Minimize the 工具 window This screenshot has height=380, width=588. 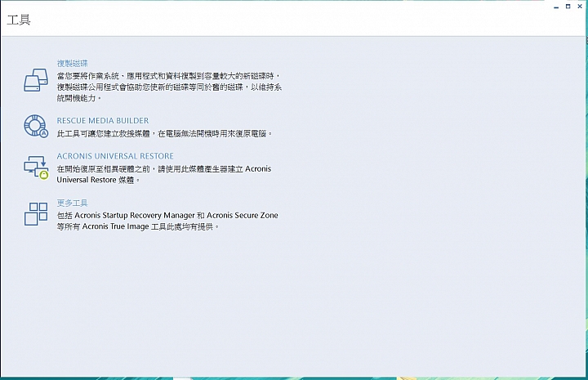[x=556, y=7]
